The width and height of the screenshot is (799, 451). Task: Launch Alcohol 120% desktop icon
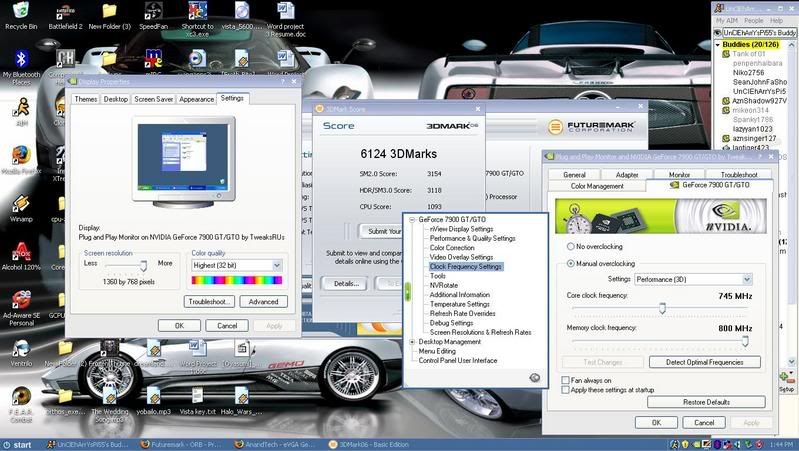point(21,256)
